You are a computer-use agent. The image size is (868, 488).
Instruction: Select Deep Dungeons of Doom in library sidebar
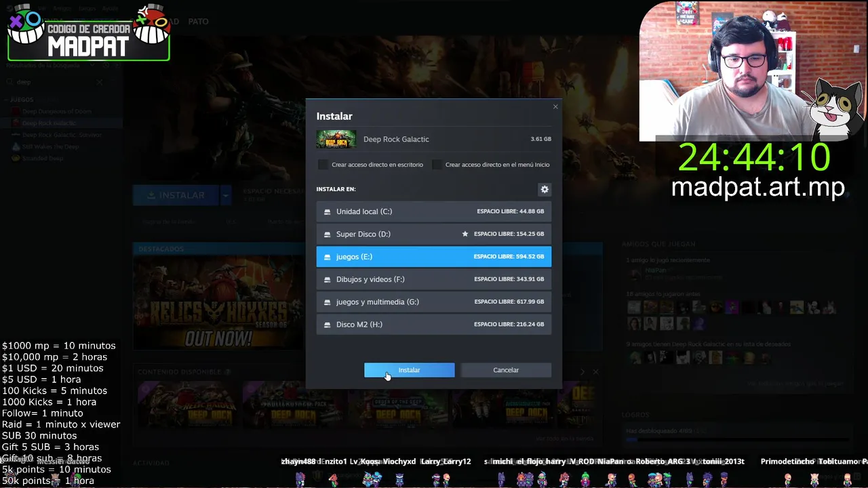coord(57,111)
